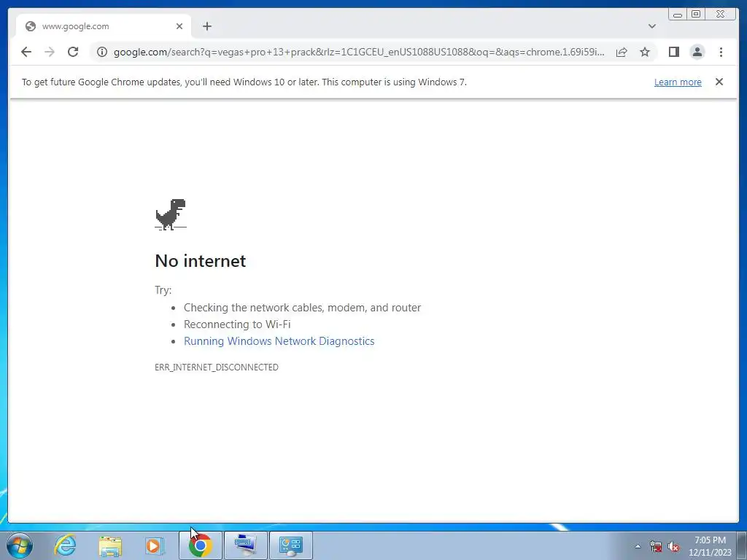Open the Control Panel taskbar item
This screenshot has width=747, height=560.
point(290,545)
